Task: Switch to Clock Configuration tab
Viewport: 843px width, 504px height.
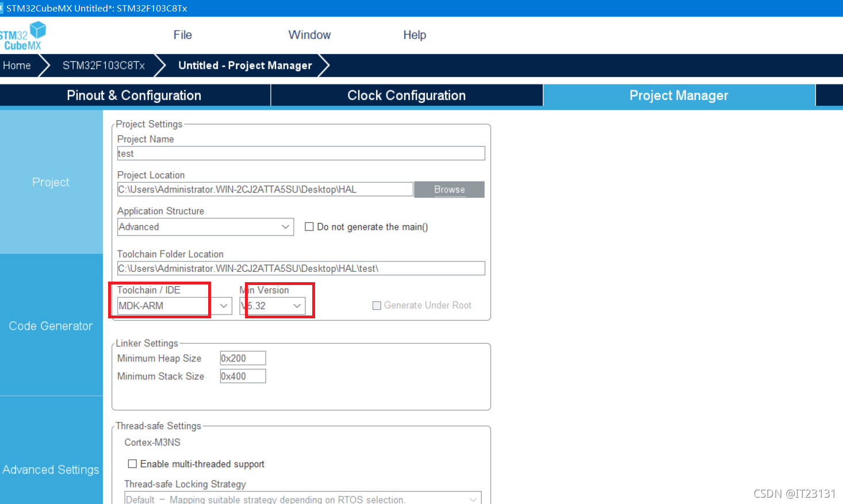Action: pos(407,95)
